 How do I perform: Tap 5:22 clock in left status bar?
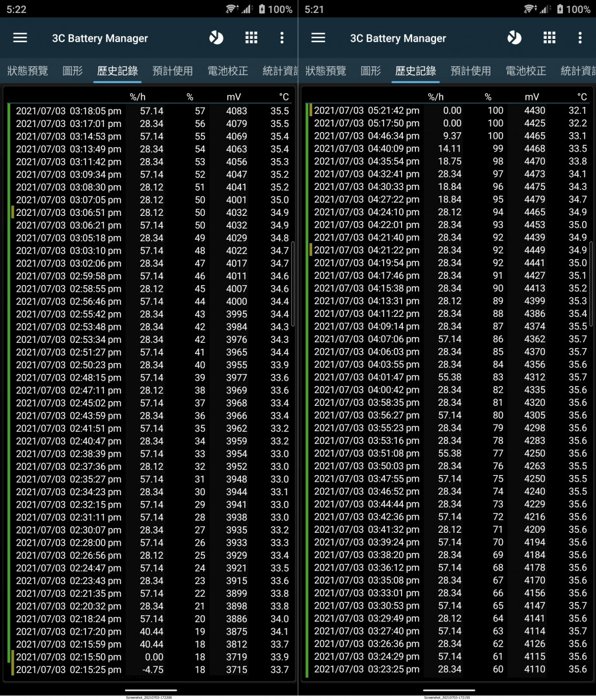tap(16, 9)
